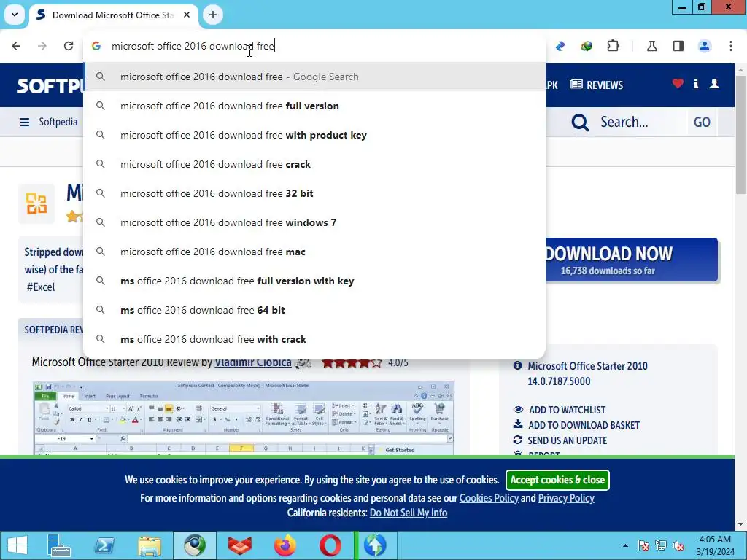This screenshot has height=560, width=747.
Task: Open Opera from the taskbar
Action: coord(330,545)
